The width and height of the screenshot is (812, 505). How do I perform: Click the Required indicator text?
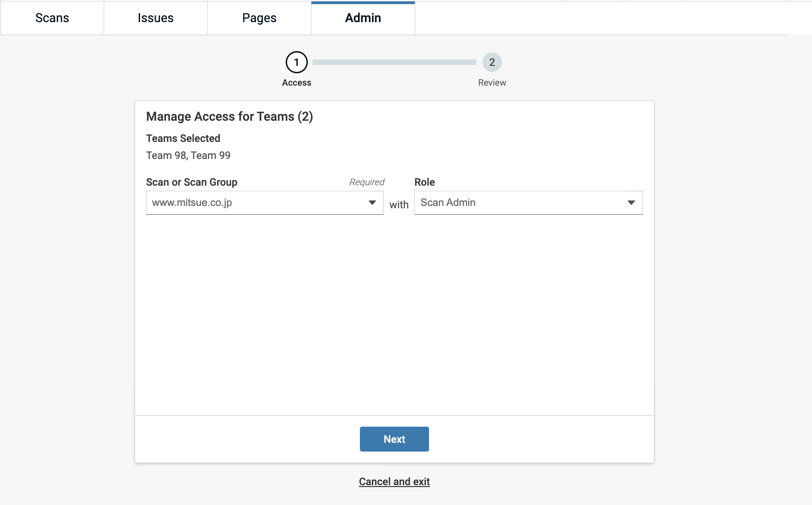click(x=366, y=182)
